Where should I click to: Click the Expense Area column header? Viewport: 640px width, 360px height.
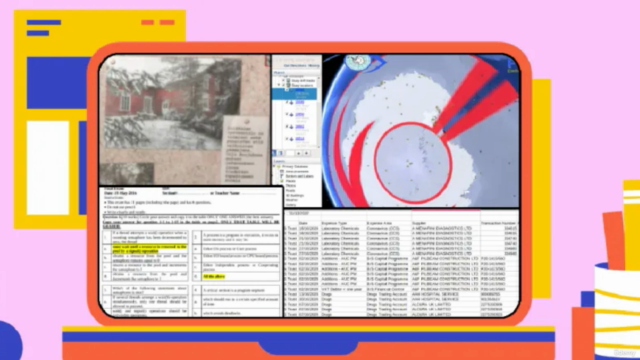pyautogui.click(x=379, y=223)
